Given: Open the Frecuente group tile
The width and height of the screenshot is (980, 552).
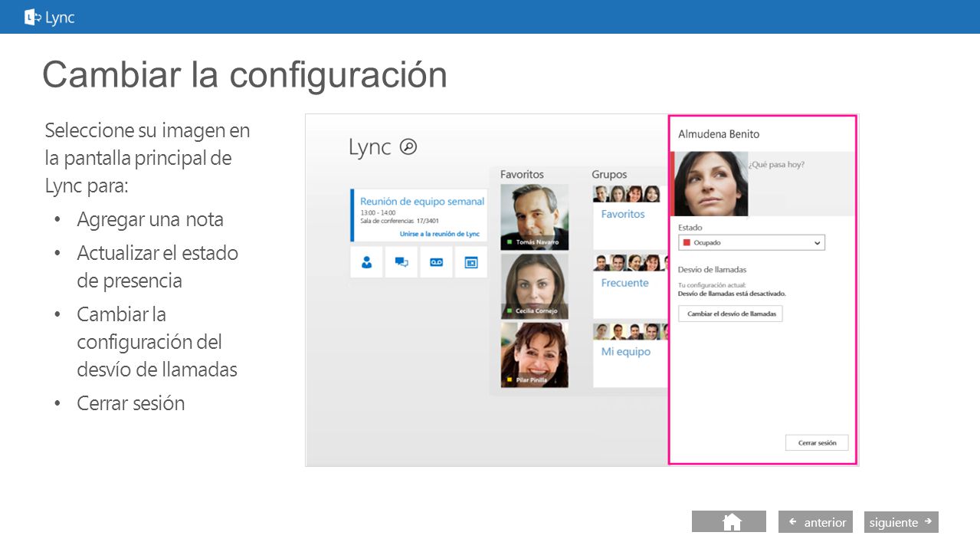Looking at the screenshot, I should [x=631, y=287].
